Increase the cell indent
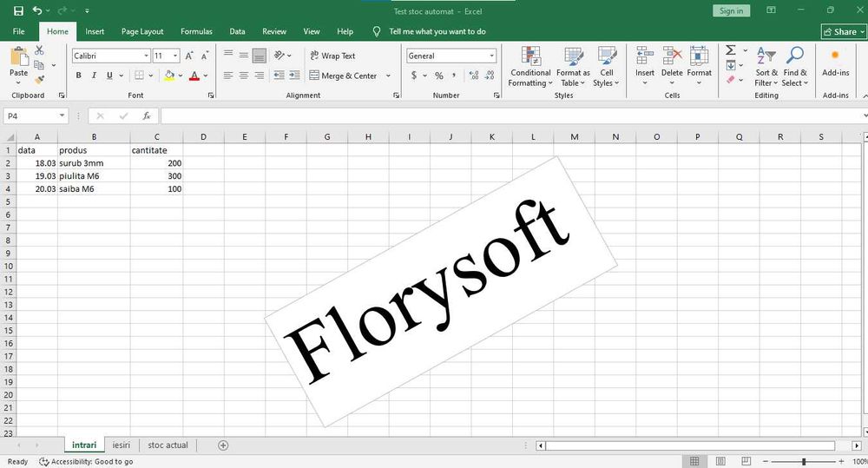Screen dimensions: 868x468 294,76
